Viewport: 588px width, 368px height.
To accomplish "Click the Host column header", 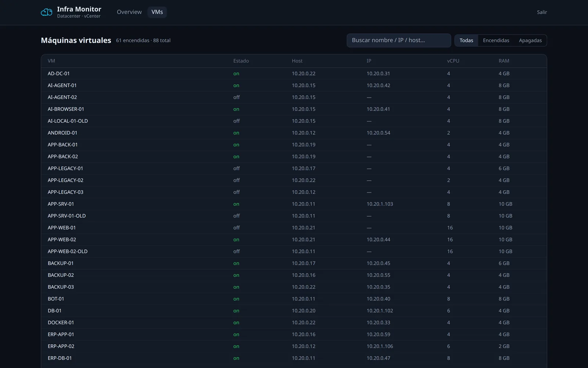I will click(x=297, y=61).
